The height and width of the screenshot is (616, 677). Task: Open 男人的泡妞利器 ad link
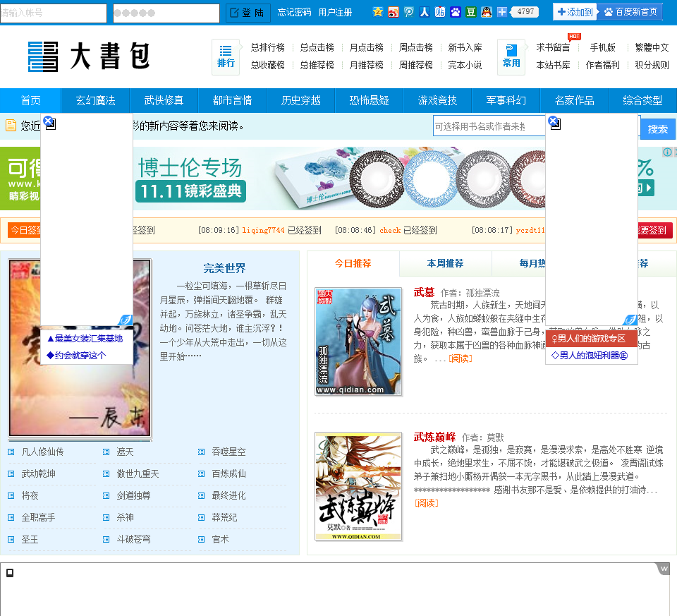590,356
